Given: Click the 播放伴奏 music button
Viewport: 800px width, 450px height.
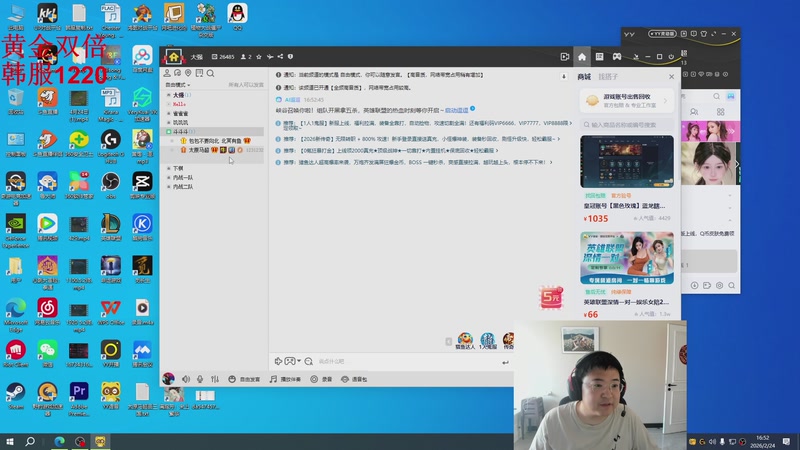Looking at the screenshot, I should (x=285, y=379).
